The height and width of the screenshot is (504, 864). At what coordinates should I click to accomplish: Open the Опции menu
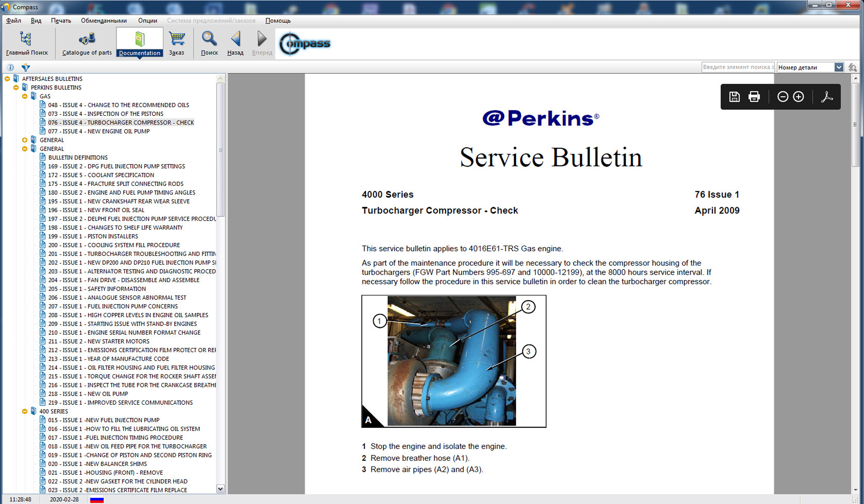click(x=148, y=21)
